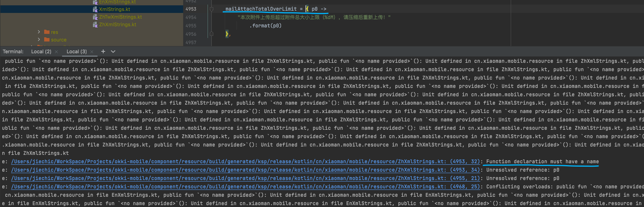Screen dimensions: 644x207
Task: Click the lambda parameter p0 on line 4953
Action: tap(315, 9)
